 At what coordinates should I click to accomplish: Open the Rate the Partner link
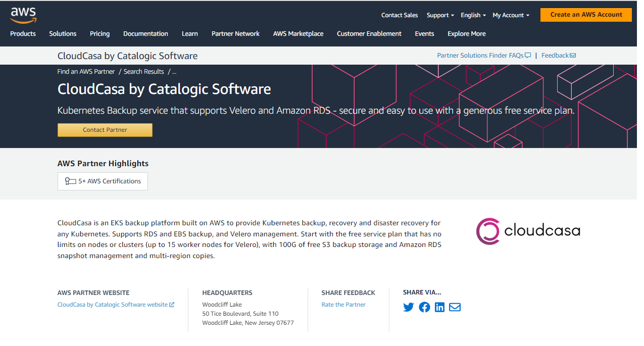point(343,304)
